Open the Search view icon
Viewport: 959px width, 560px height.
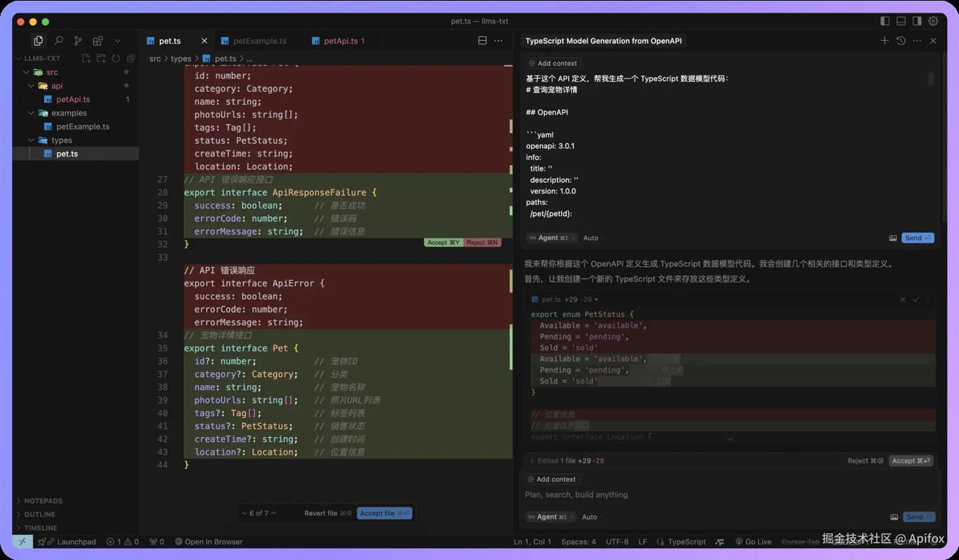coord(58,41)
